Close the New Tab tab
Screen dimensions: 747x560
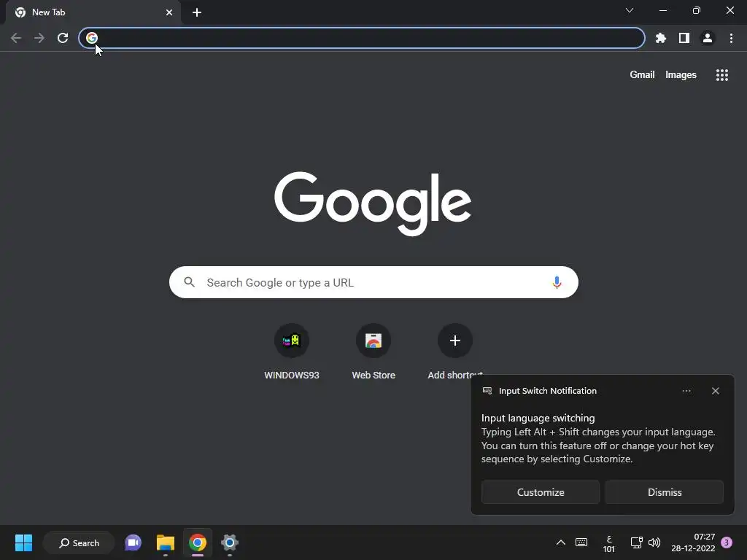[169, 12]
